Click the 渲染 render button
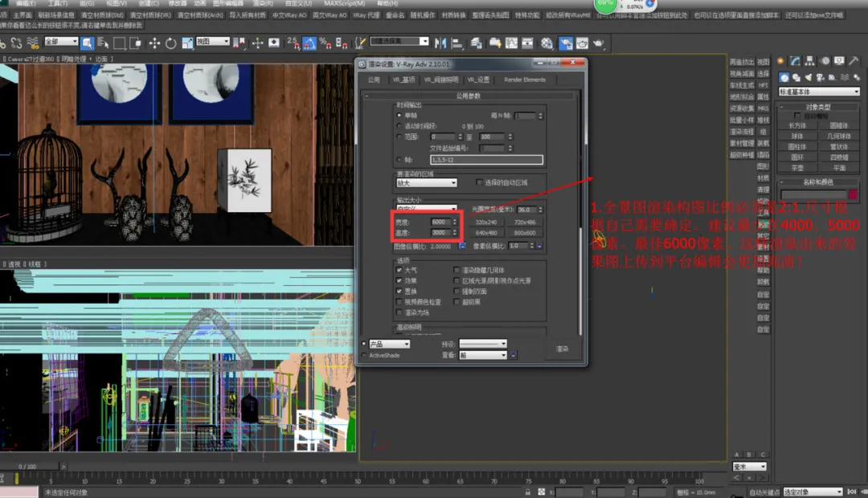This screenshot has height=498, width=868. point(562,349)
